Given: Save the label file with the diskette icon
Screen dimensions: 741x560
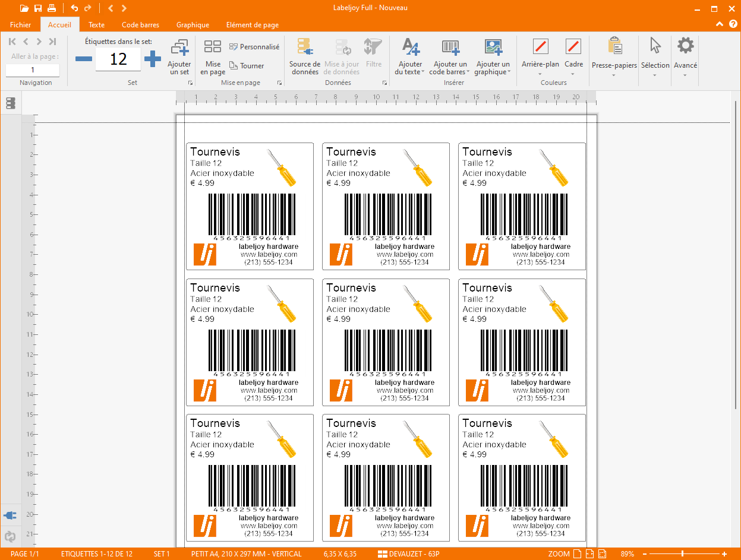Looking at the screenshot, I should coord(38,8).
